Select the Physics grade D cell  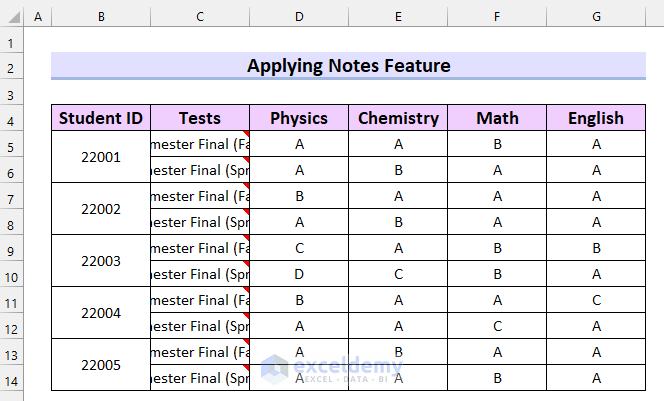tap(299, 274)
